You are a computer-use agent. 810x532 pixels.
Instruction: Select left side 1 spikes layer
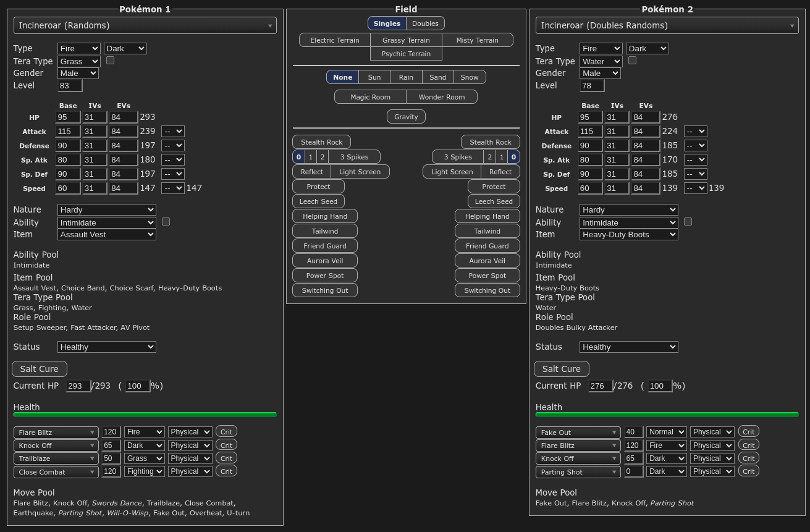(311, 157)
